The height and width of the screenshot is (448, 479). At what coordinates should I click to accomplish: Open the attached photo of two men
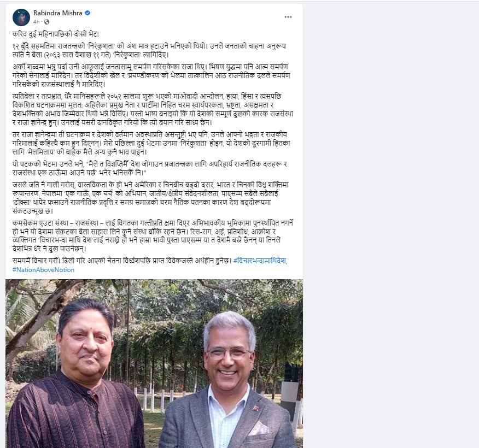point(154,363)
